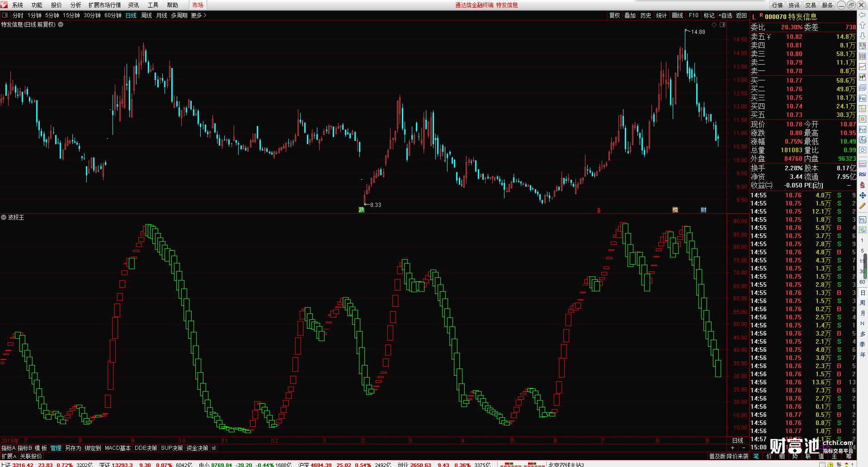Click the 叠加 overlay button
The height and width of the screenshot is (467, 868).
630,15
